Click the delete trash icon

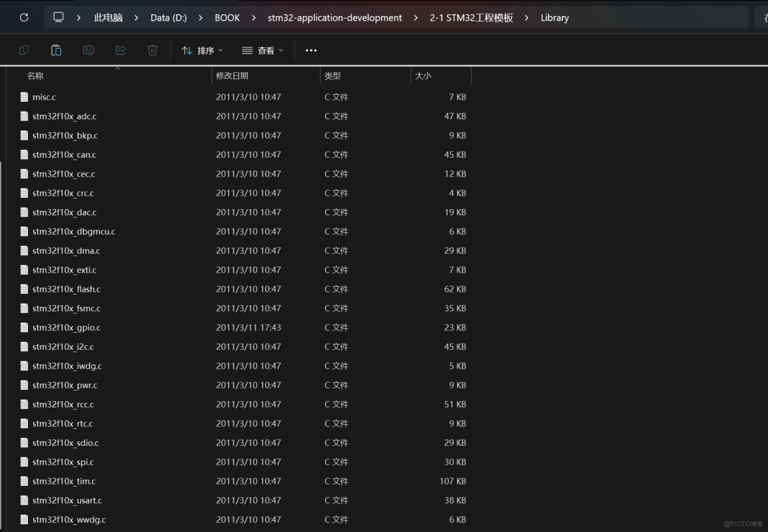pos(152,50)
